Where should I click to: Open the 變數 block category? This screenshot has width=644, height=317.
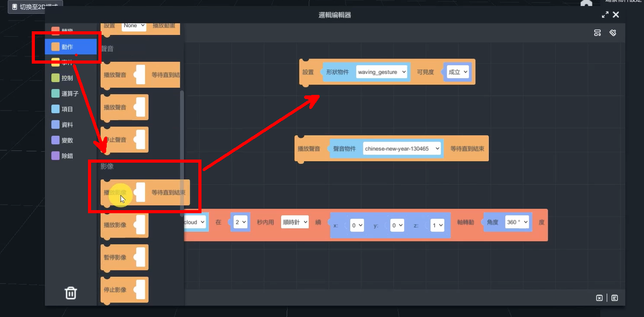point(67,140)
